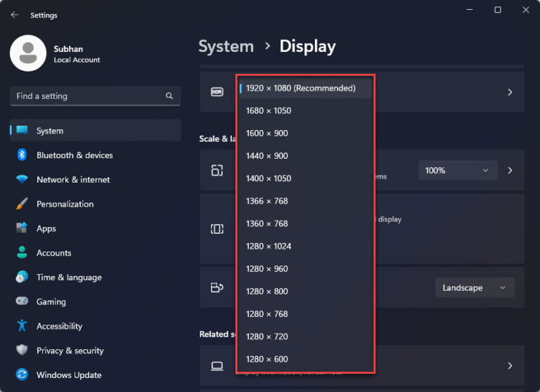Expand the HDR settings row chevron
Viewport: 540px width, 392px height.
pos(510,93)
